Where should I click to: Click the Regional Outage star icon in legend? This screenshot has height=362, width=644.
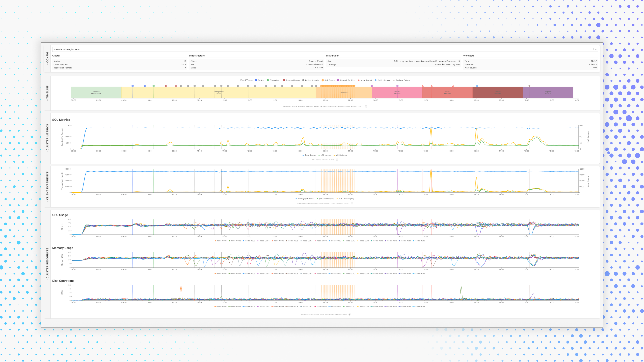(394, 80)
